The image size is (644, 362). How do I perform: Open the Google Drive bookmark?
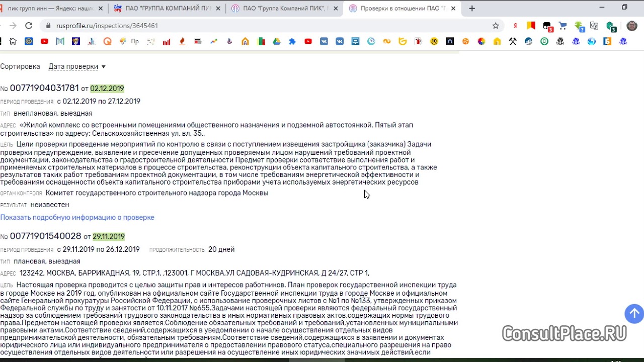(x=277, y=42)
